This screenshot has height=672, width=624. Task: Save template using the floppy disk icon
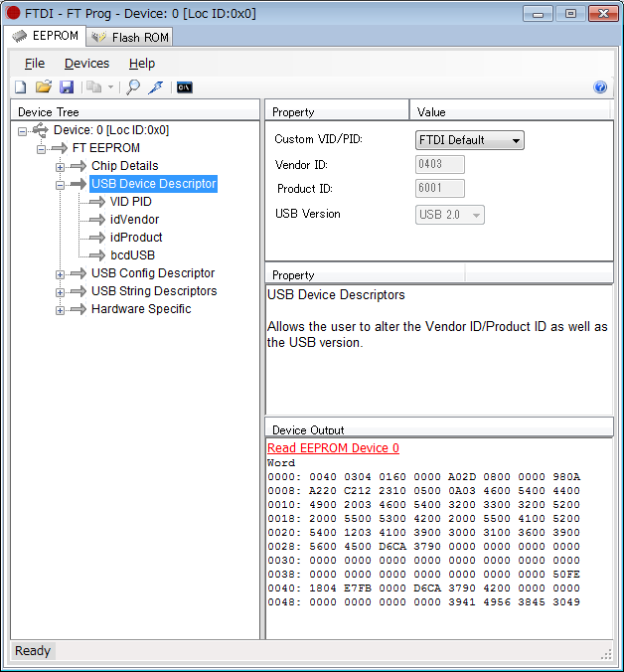[x=67, y=87]
